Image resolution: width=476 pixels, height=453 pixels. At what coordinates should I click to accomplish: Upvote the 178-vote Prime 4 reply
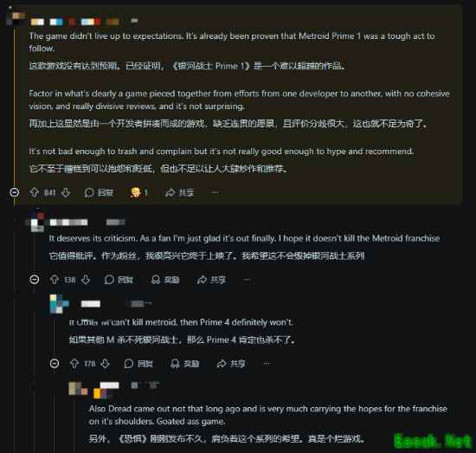click(74, 364)
